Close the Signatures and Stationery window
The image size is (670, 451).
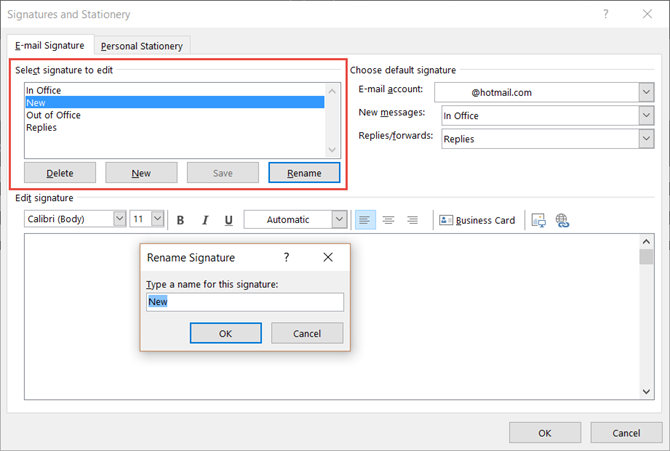[647, 14]
